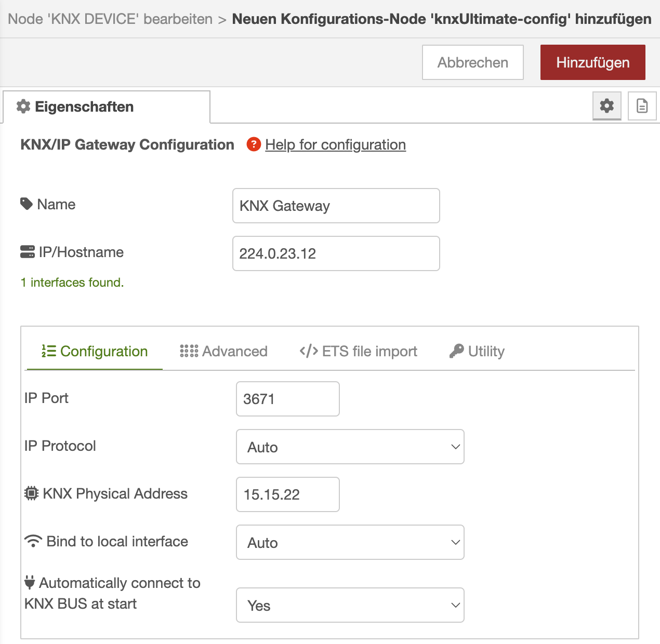
Task: Click the red help question mark icon
Action: click(x=254, y=144)
